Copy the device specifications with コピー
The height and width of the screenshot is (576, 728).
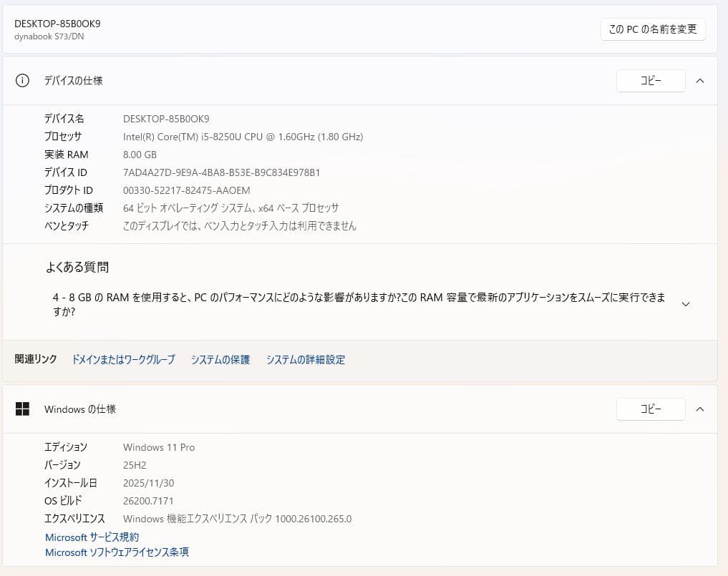pos(650,81)
